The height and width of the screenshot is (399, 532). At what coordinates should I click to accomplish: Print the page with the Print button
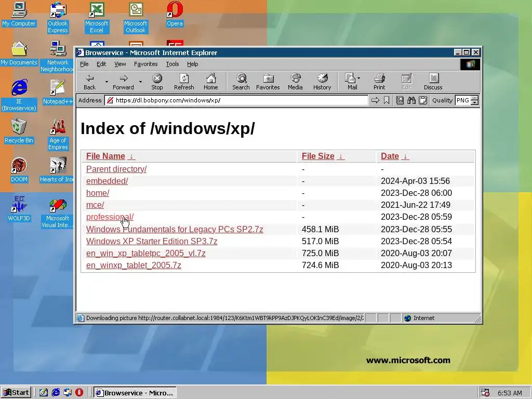[x=379, y=82]
